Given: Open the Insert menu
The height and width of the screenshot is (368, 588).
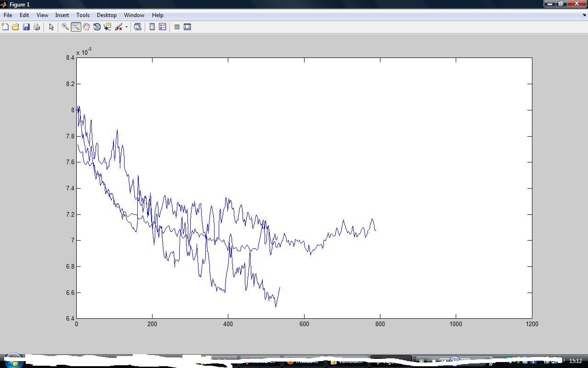Looking at the screenshot, I should point(62,15).
